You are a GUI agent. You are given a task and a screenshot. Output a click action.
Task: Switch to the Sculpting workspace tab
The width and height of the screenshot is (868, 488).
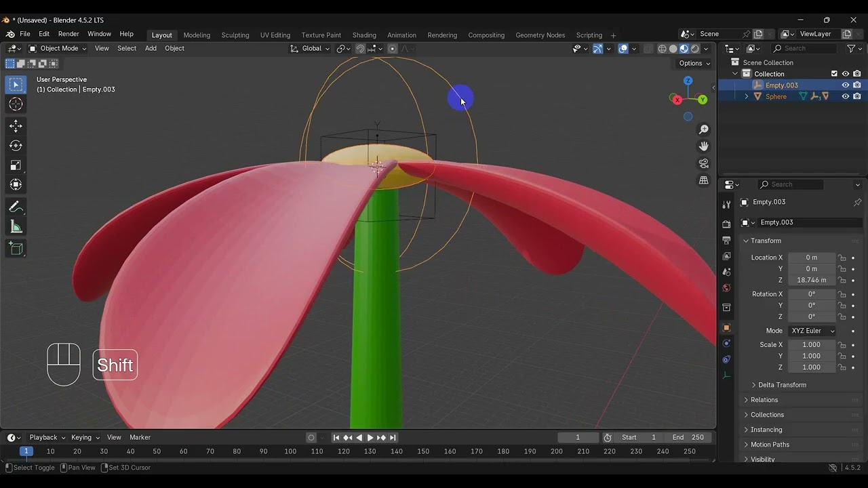coord(235,35)
